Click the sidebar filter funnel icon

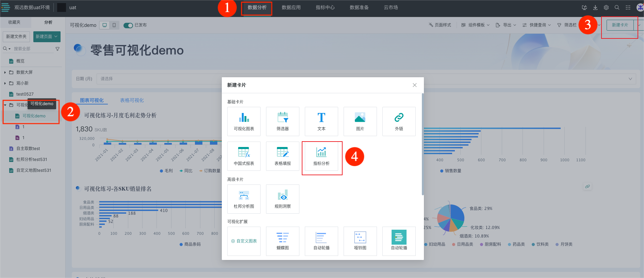coord(57,49)
